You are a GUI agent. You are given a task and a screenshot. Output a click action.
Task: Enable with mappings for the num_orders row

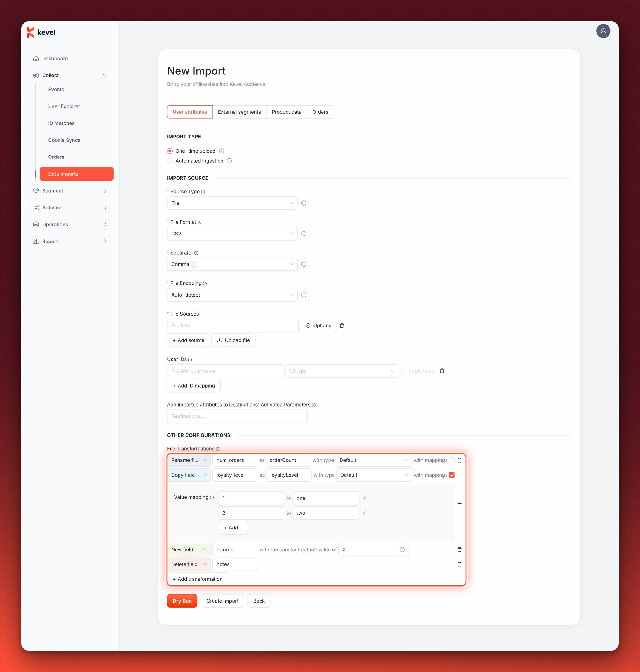coord(452,460)
